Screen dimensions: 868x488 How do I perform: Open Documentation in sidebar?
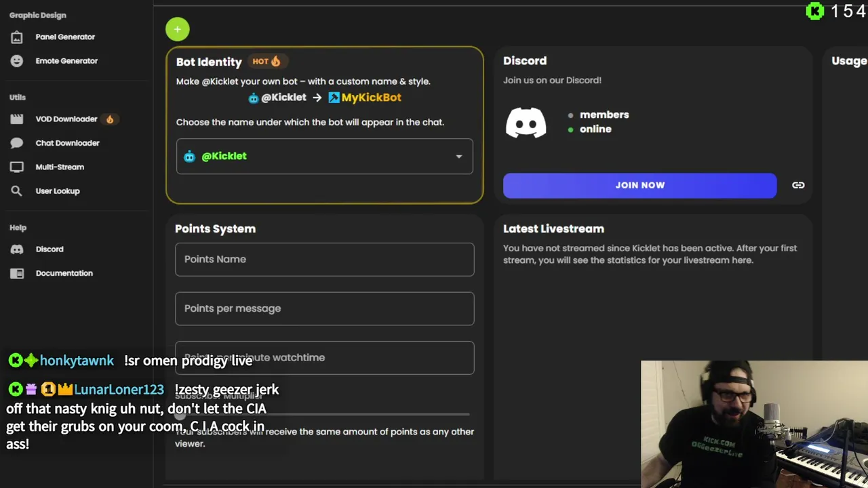64,273
